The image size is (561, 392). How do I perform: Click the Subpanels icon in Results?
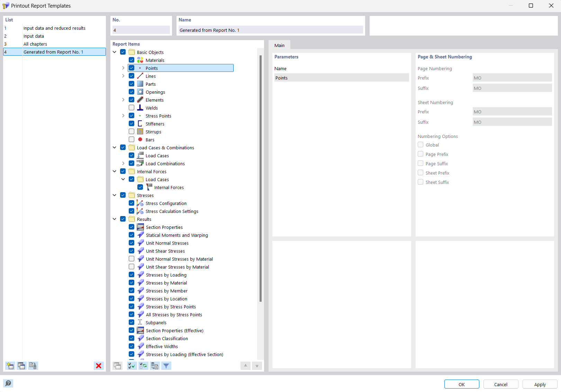click(x=140, y=323)
